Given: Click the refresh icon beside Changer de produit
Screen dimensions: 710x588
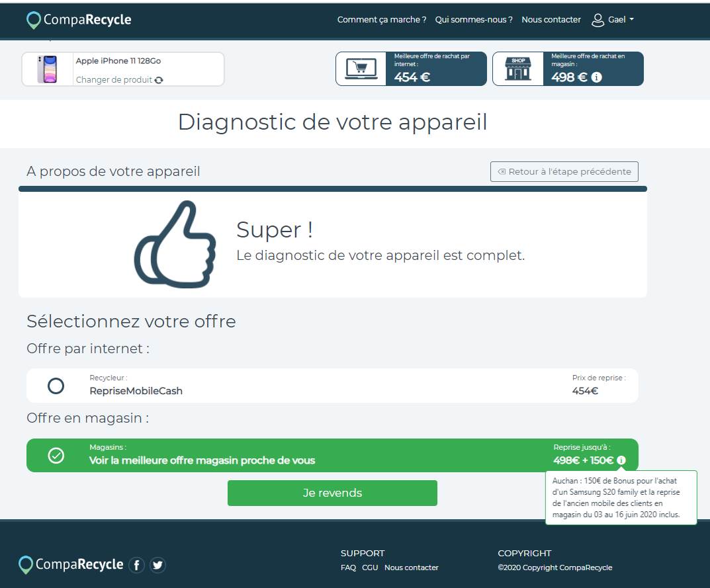Looking at the screenshot, I should coord(159,80).
